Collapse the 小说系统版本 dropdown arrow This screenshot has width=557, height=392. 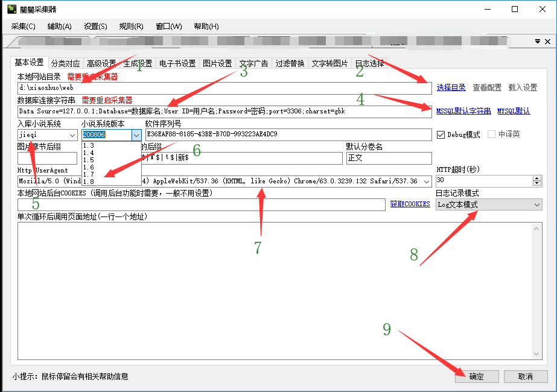tap(136, 135)
